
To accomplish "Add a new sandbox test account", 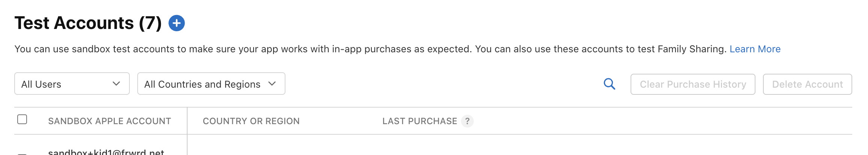I will 177,23.
